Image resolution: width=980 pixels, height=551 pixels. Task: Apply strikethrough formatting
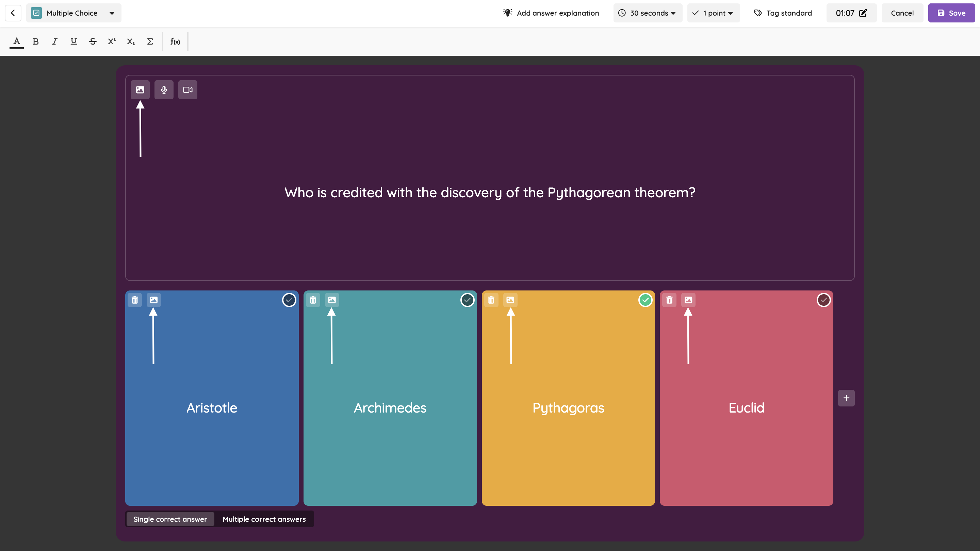(93, 41)
